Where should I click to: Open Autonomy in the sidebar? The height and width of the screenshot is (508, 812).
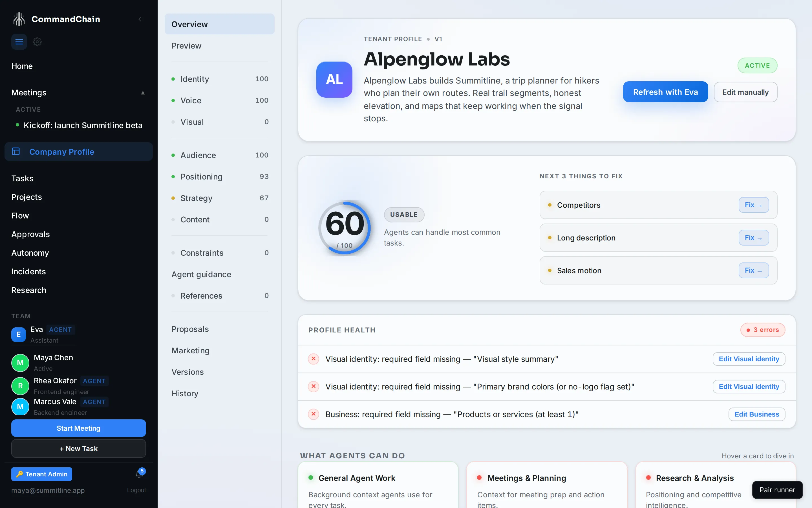(30, 253)
